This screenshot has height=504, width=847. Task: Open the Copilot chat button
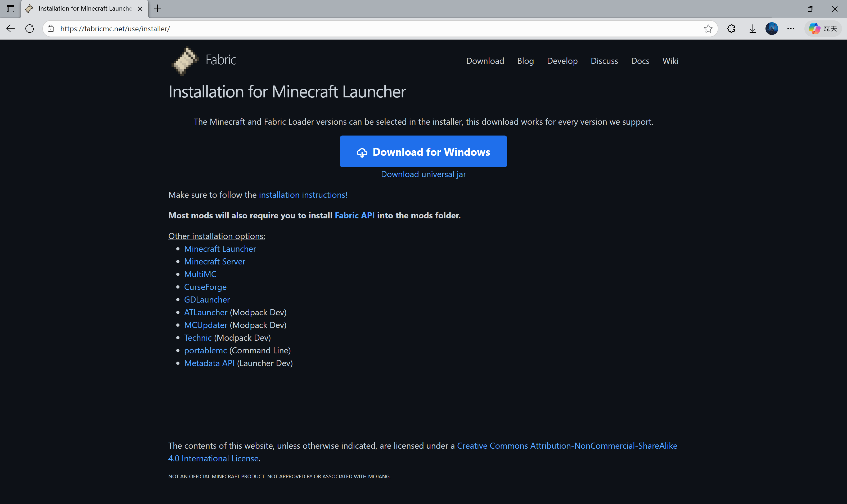(823, 29)
